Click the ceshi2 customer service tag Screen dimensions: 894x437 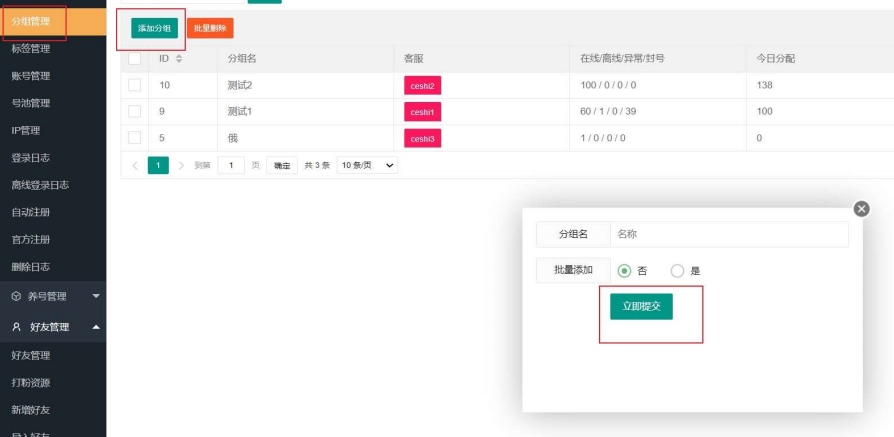pos(422,86)
